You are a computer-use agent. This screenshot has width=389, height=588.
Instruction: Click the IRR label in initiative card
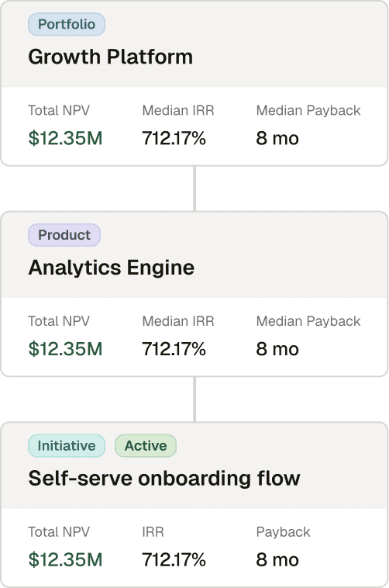pyautogui.click(x=153, y=531)
